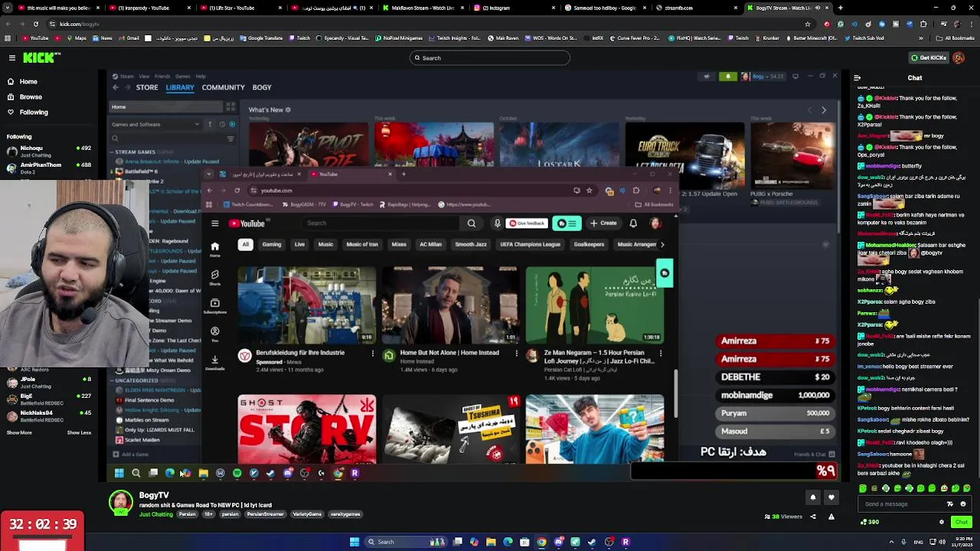Open Steam Games and Software dropdown
The height and width of the screenshot is (551, 980).
coord(156,124)
